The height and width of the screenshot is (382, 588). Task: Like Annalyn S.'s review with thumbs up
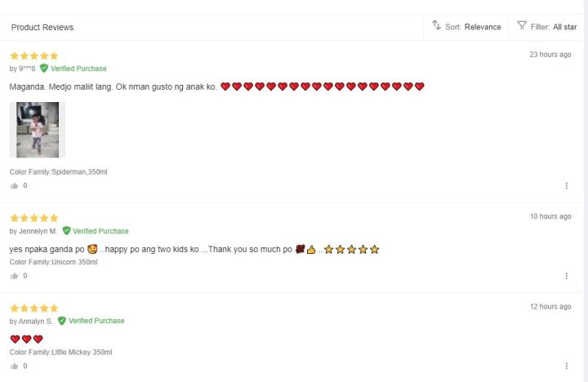coord(14,366)
